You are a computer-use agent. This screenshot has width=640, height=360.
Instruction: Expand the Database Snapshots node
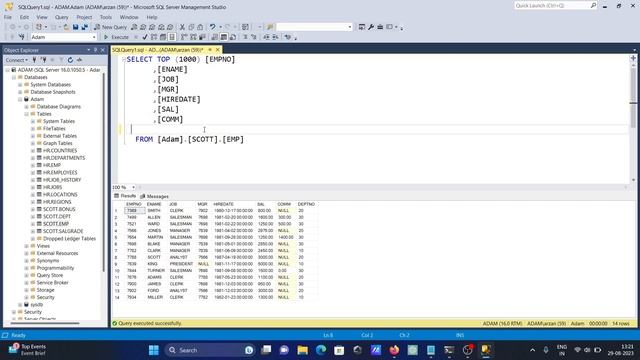[x=20, y=92]
